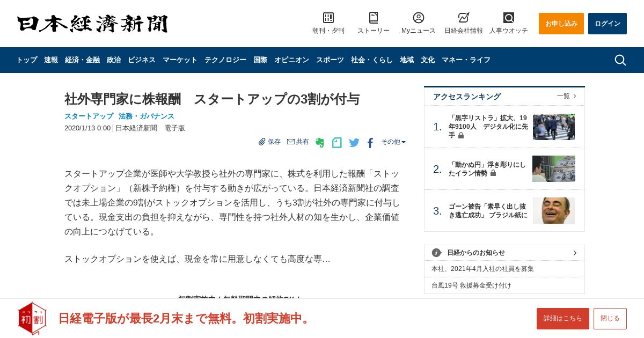Click thumbnail of banknotes for 動かぬ円
Image resolution: width=644 pixels, height=338 pixels.
coord(554,169)
